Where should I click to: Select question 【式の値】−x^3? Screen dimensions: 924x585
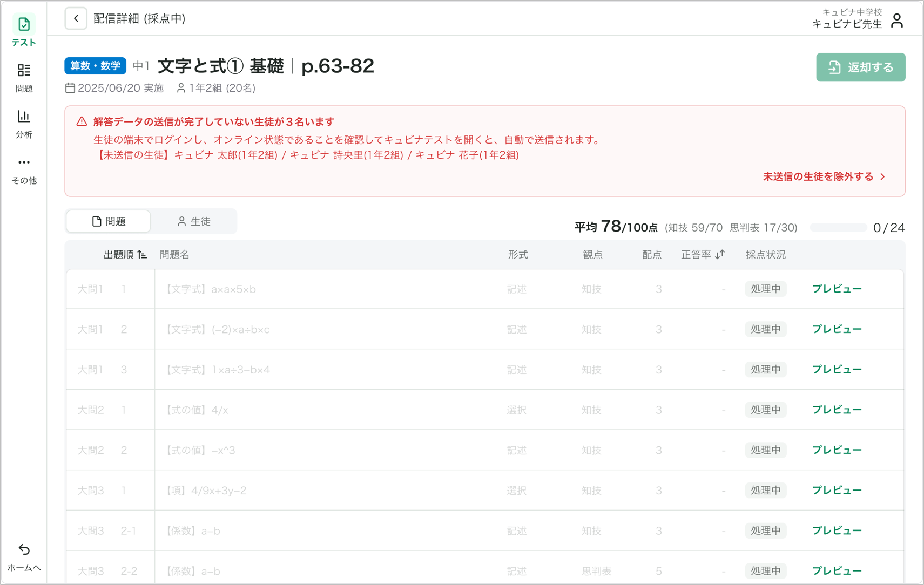pyautogui.click(x=199, y=450)
